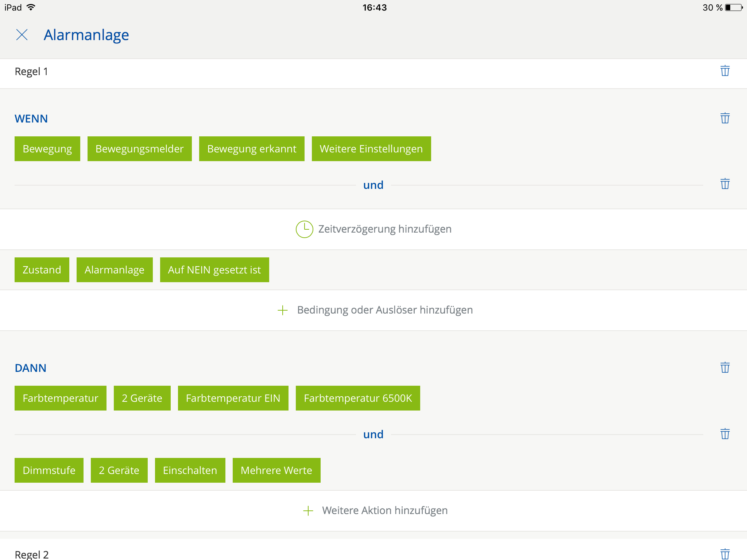Tap the clock icon for Zeitverzögerung

coord(304,229)
